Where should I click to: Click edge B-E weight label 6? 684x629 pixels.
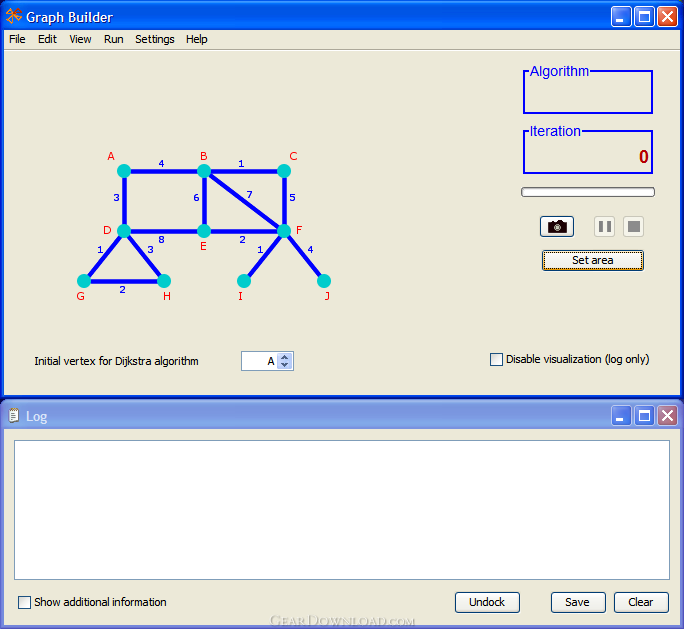[196, 198]
